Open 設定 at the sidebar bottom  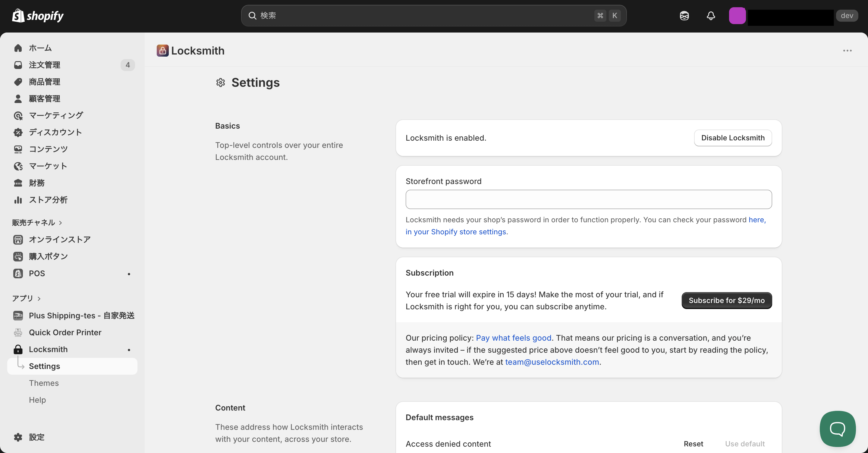(37, 437)
